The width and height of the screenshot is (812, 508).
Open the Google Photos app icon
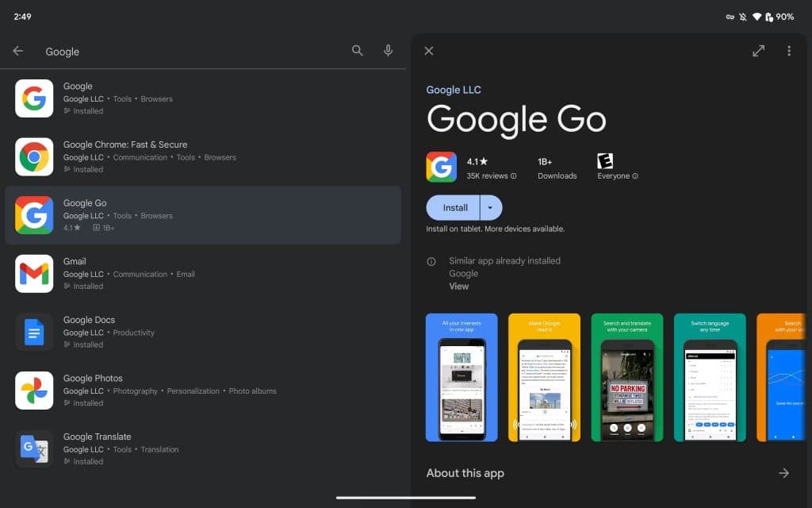click(34, 390)
